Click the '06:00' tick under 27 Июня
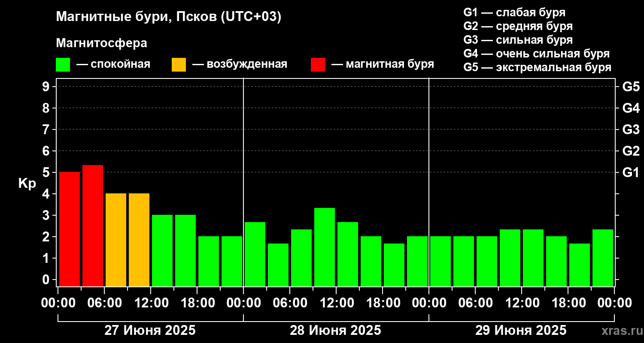644x343 pixels. click(104, 303)
